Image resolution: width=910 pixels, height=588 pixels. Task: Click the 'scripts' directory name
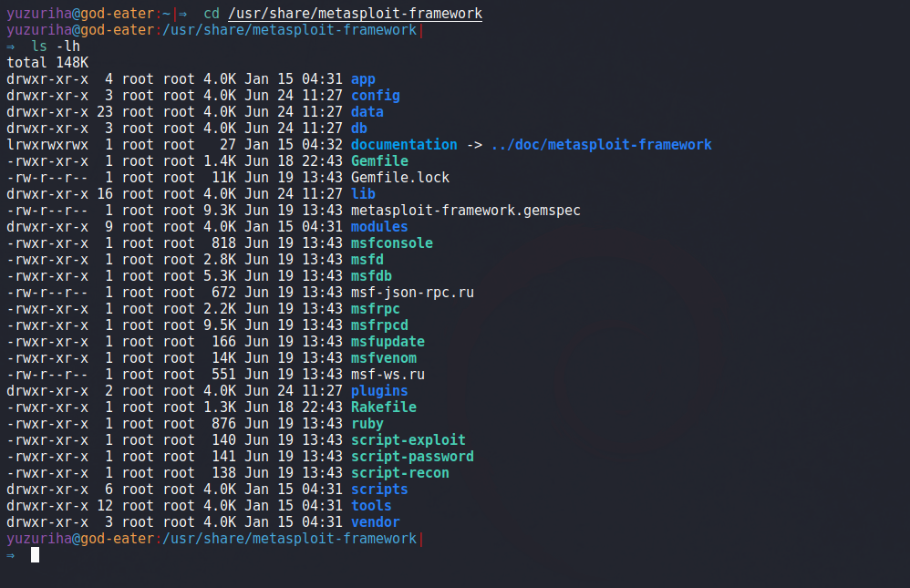click(x=379, y=490)
